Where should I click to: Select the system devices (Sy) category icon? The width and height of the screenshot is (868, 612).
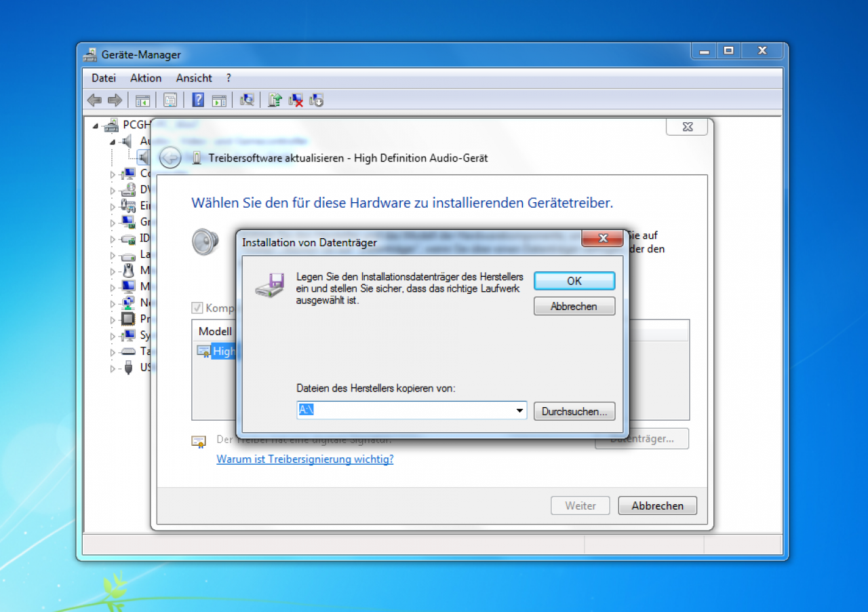pyautogui.click(x=128, y=335)
